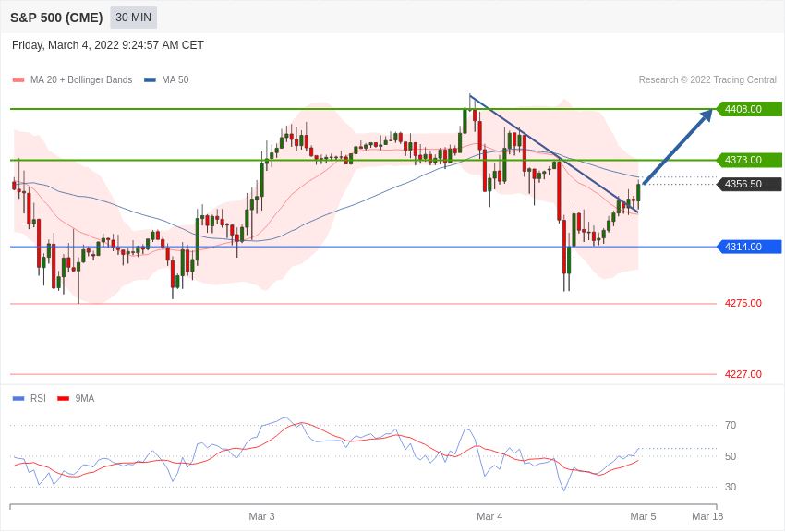Click the RSI 70 level label
The height and width of the screenshot is (532, 785).
point(731,425)
